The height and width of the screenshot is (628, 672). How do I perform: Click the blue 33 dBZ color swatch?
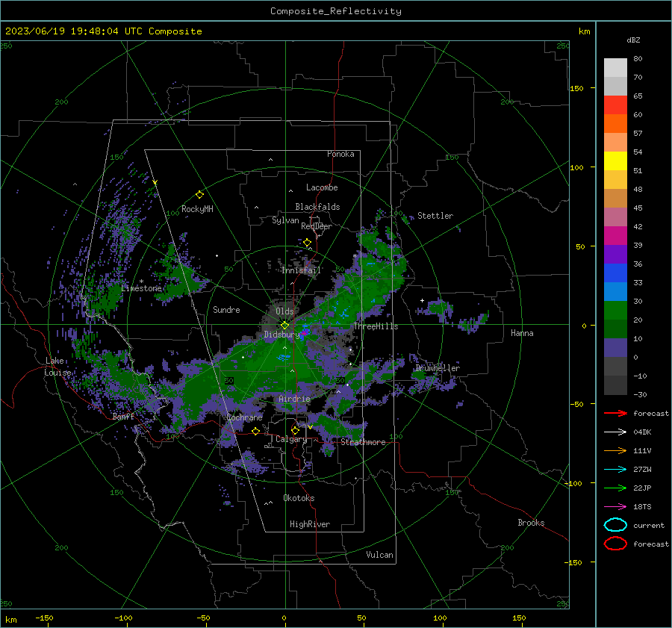615,273
